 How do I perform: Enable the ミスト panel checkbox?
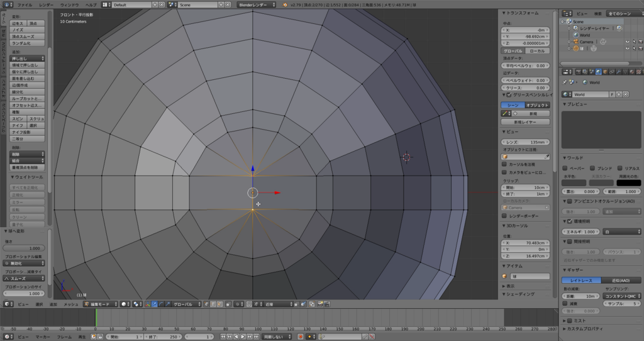(570, 320)
